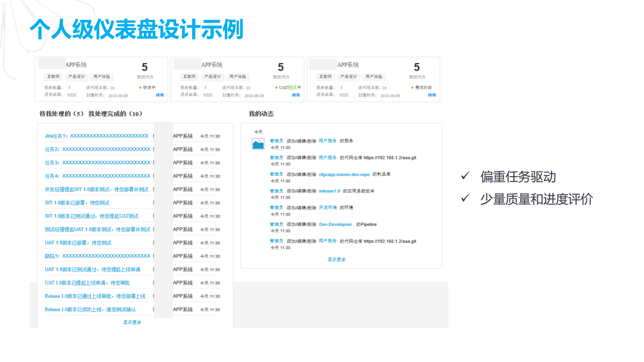Open UAT 1.0版本已提起上线申请，待您审批
Image resolution: width=644 pixels, height=362 pixels.
tap(87, 283)
